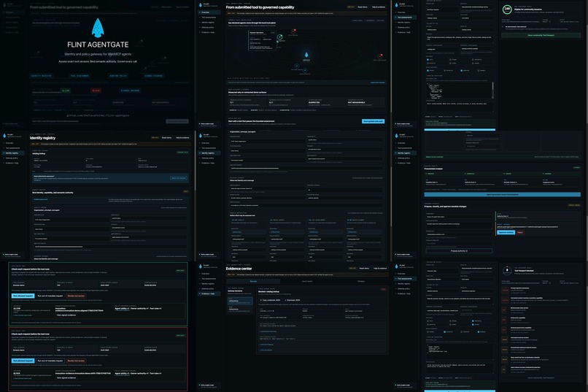Click Revoke tool access in the green ALLOW card
588x392 pixels.
pos(76,296)
